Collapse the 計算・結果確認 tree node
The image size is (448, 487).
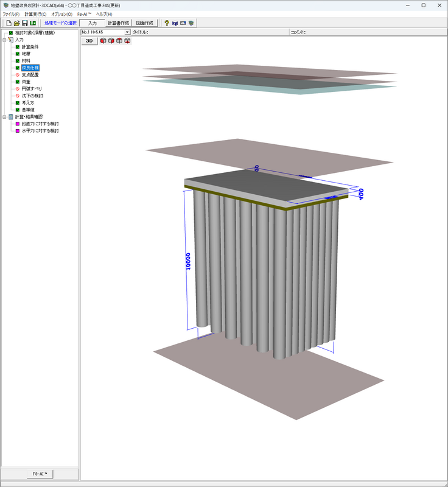tap(4, 116)
